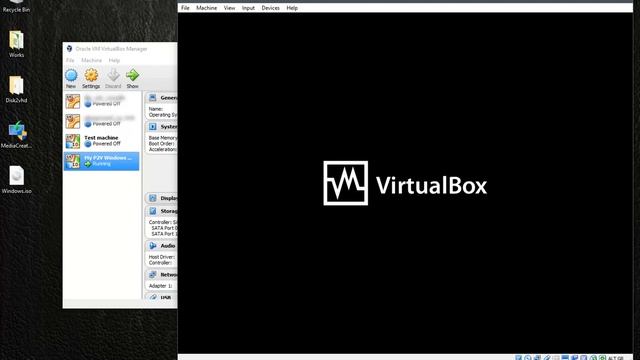Open File menu of the running VM window
The height and width of the screenshot is (360, 640).
tap(185, 8)
